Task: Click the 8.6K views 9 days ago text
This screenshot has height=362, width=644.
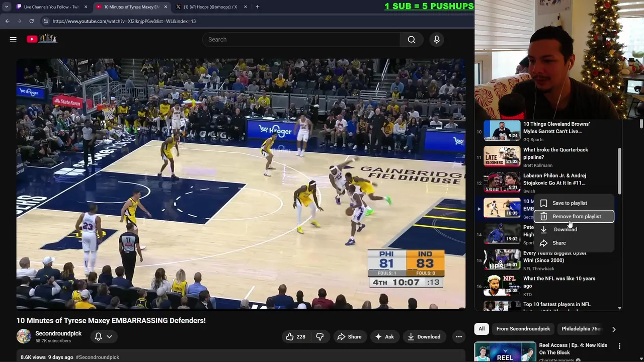Action: click(x=47, y=357)
